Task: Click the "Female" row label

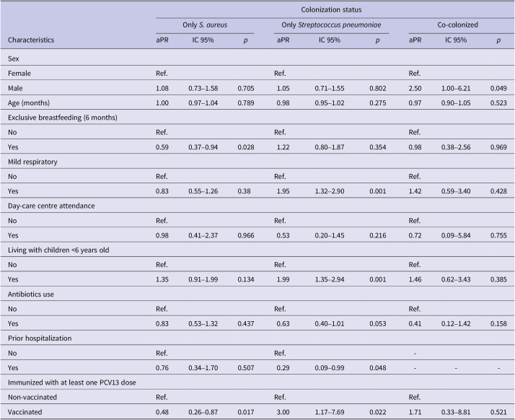Action: [x=20, y=74]
